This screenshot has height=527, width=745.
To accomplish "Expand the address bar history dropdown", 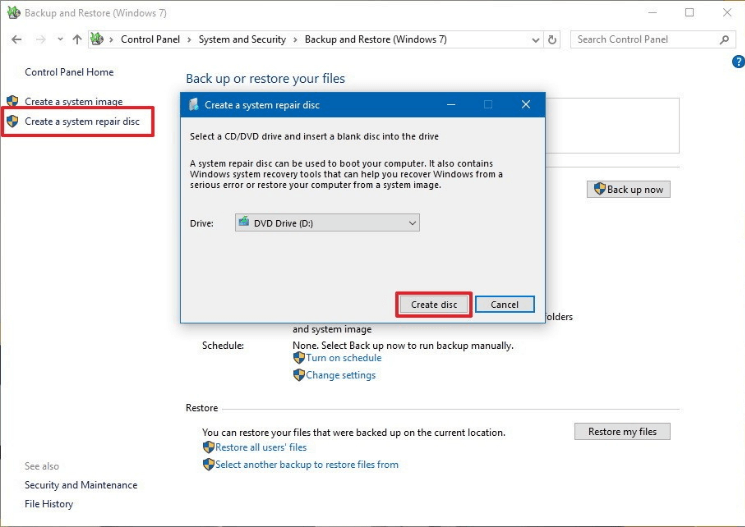I will (x=535, y=40).
